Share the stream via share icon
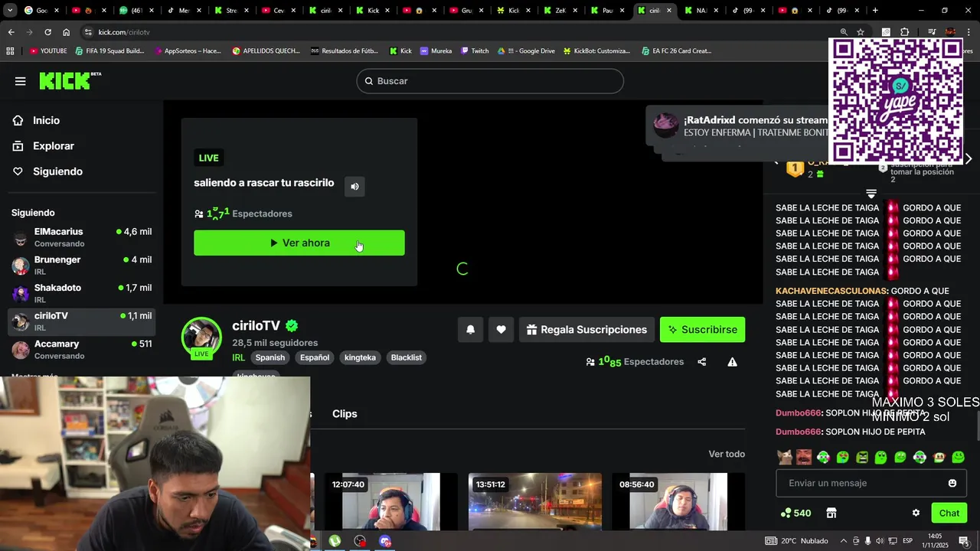980x551 pixels. coord(702,362)
